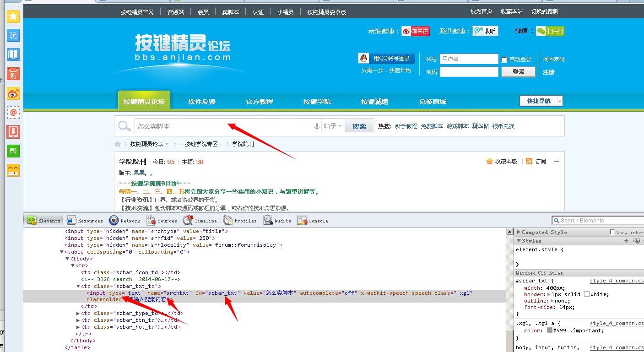
Task: Expand the td class scbar_type_td node
Action: click(78, 313)
